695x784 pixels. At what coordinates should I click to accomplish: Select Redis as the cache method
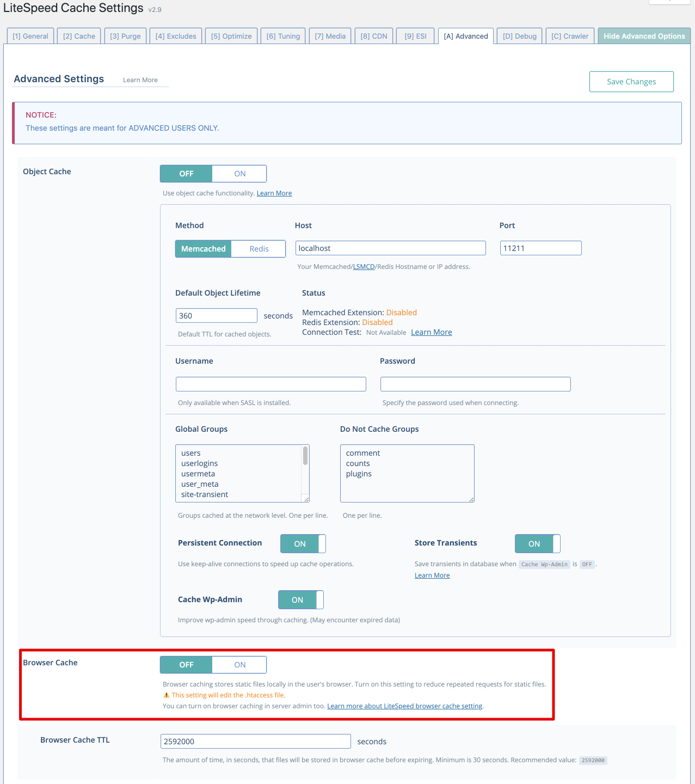[259, 249]
